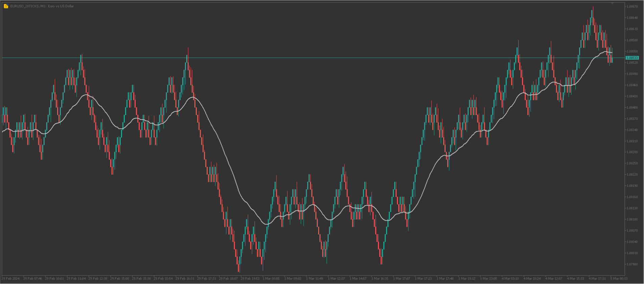Click the 29 Feb 16:31 time label
This screenshot has height=284, width=644.
[x=185, y=279]
